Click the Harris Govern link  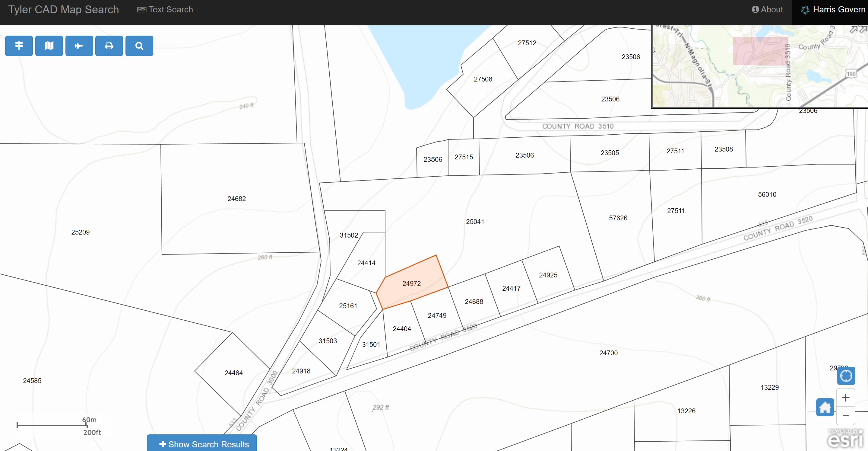pyautogui.click(x=833, y=9)
